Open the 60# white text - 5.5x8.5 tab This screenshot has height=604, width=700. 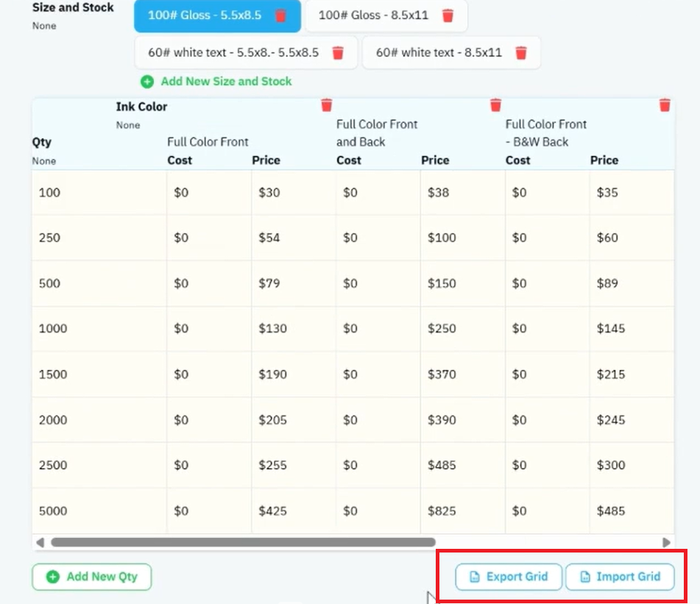233,53
